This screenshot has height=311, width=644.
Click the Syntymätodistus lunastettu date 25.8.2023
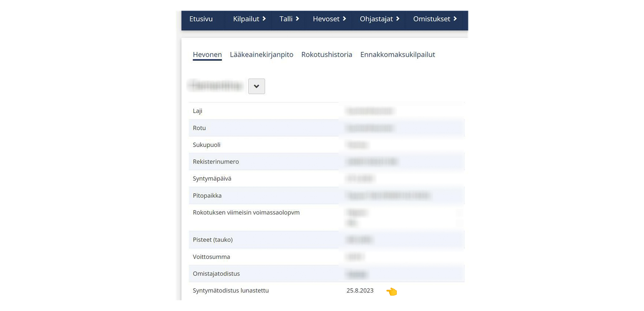click(x=360, y=291)
